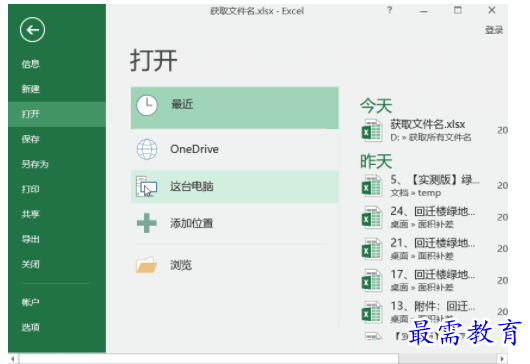Viewport: 530px width, 364px height.
Task: Click the path 文档 » temp
Action: pos(416,193)
